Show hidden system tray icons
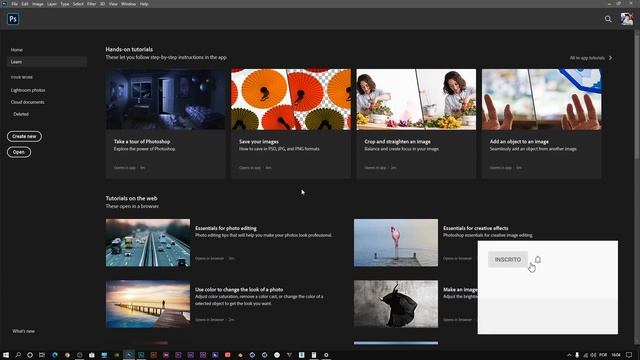The height and width of the screenshot is (360, 640). click(569, 355)
